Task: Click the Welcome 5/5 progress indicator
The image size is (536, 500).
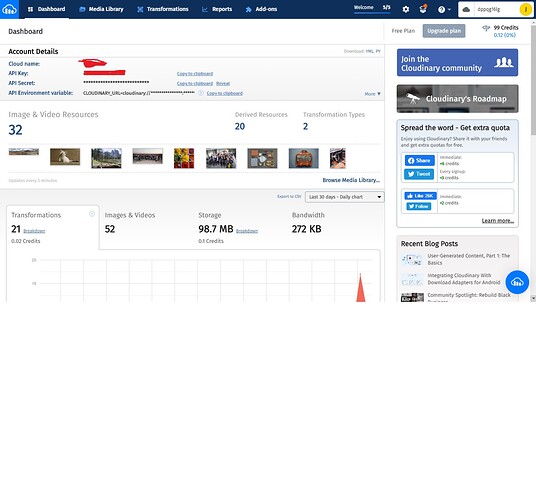Action: click(x=372, y=8)
